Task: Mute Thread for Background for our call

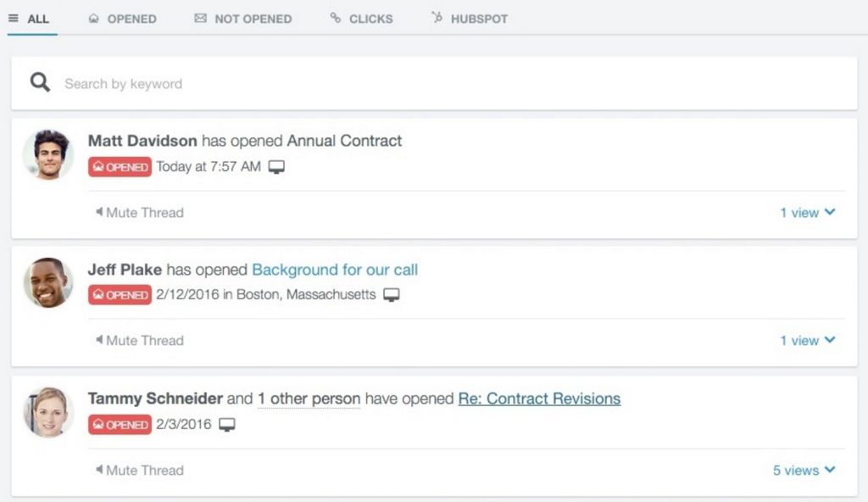Action: [140, 340]
